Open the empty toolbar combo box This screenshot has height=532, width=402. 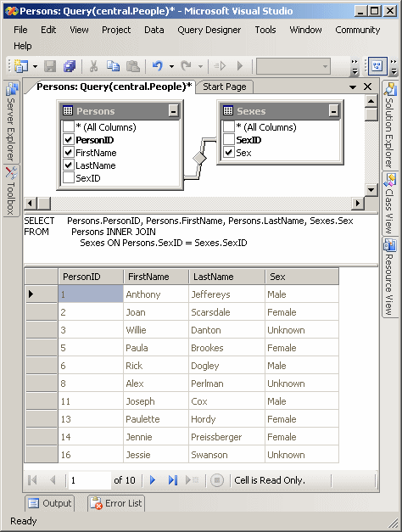click(293, 66)
